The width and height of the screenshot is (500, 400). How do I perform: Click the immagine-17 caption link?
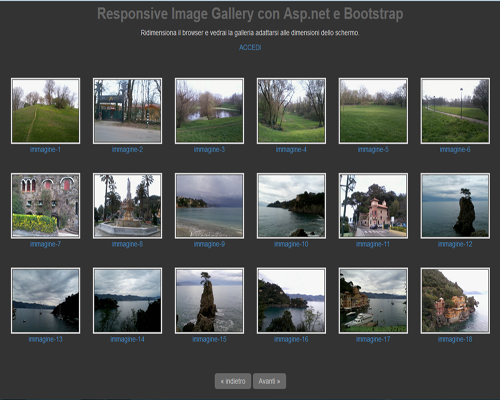click(373, 339)
